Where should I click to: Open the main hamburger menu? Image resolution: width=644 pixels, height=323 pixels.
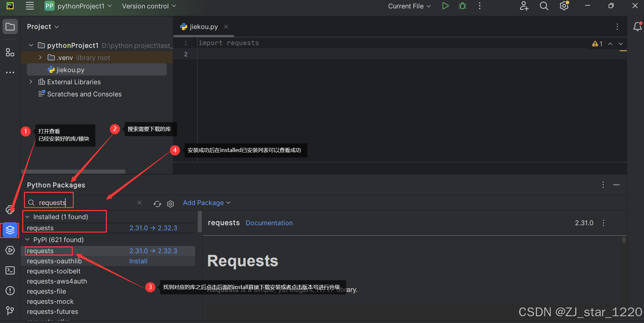[30, 6]
